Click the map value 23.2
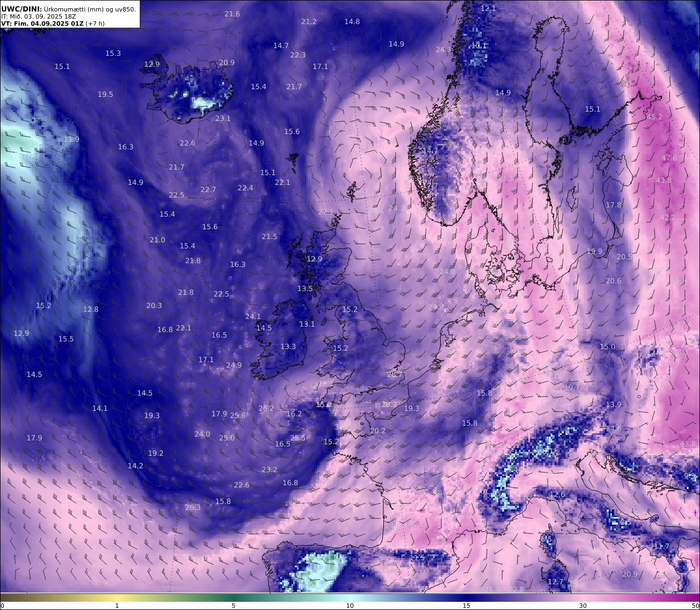The width and height of the screenshot is (700, 610). coord(270,469)
